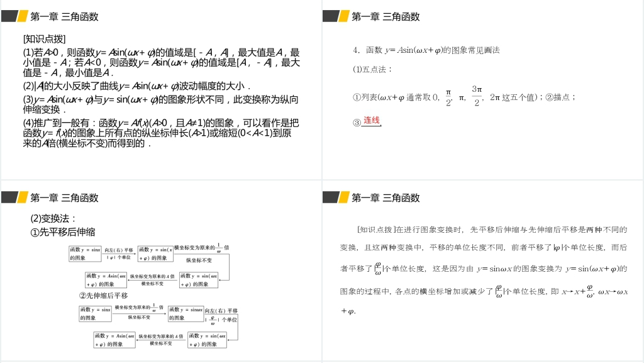Viewport: 644px width, 363px height.
Task: Select the paragraph on 纵向伸缩变换 starting with (3)
Action: (160, 104)
